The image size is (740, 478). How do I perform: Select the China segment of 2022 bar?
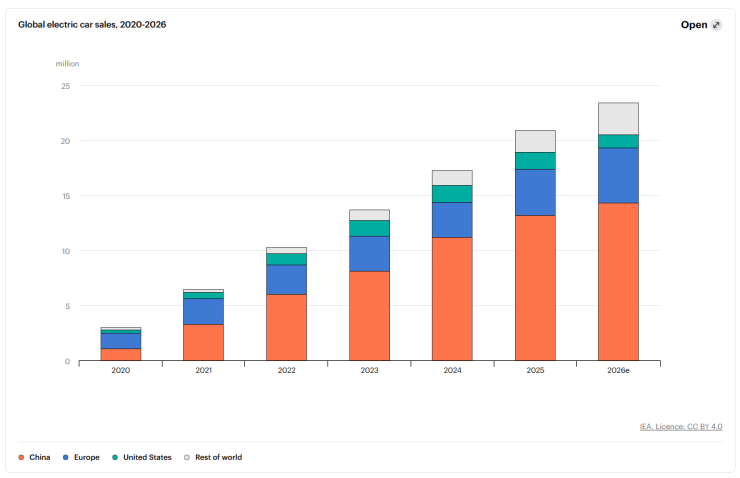click(286, 327)
